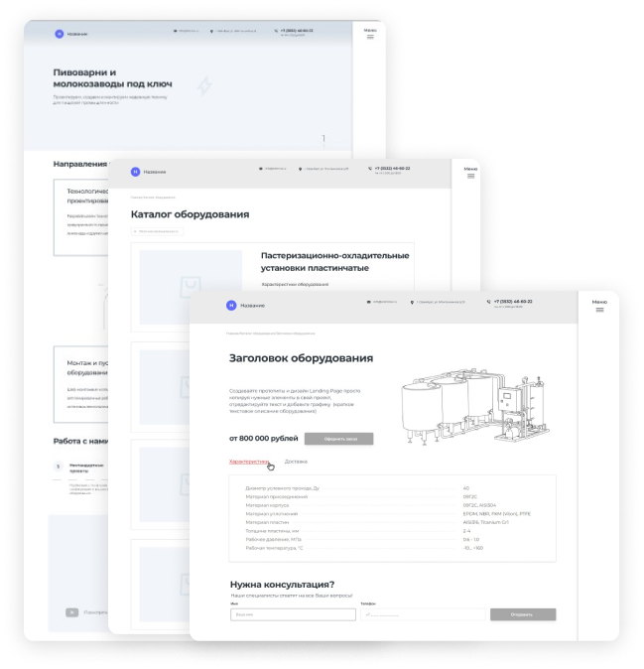
Task: Switch to the Характеристики tab
Action: (249, 462)
